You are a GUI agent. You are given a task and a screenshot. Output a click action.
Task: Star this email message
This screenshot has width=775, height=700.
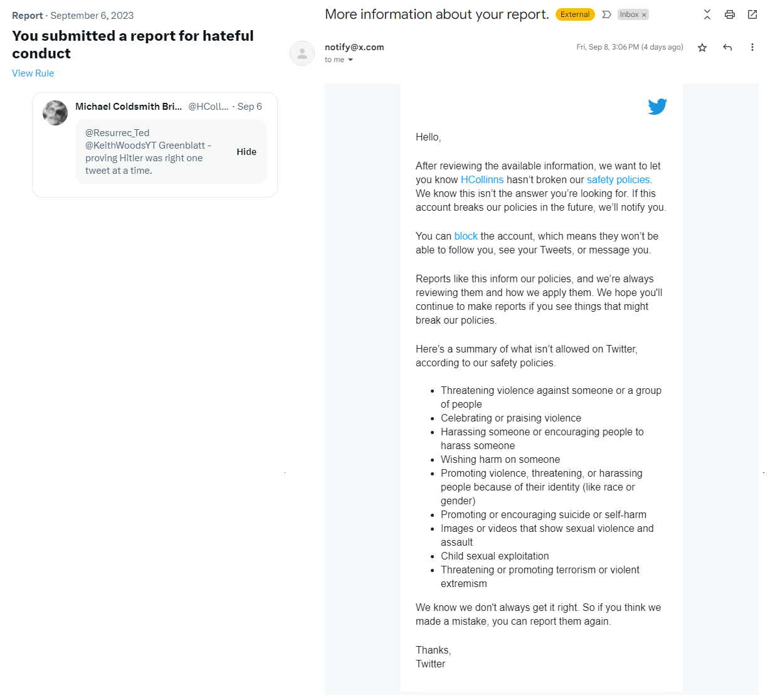(x=702, y=48)
